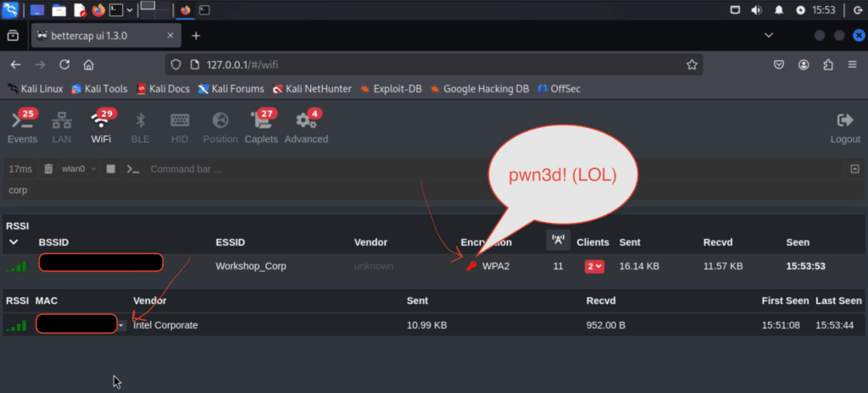Click the Logout button
The height and width of the screenshot is (393, 868).
tap(844, 127)
